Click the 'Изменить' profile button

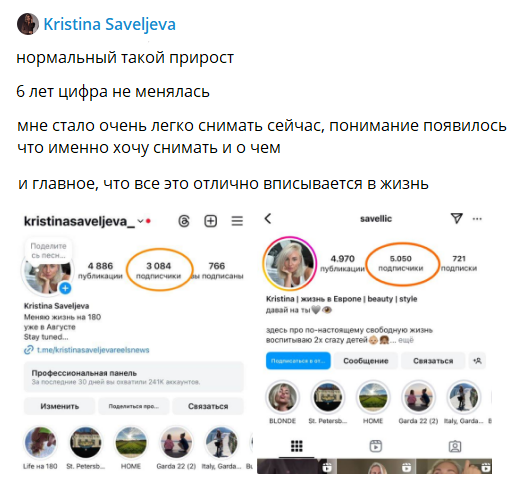pos(59,406)
